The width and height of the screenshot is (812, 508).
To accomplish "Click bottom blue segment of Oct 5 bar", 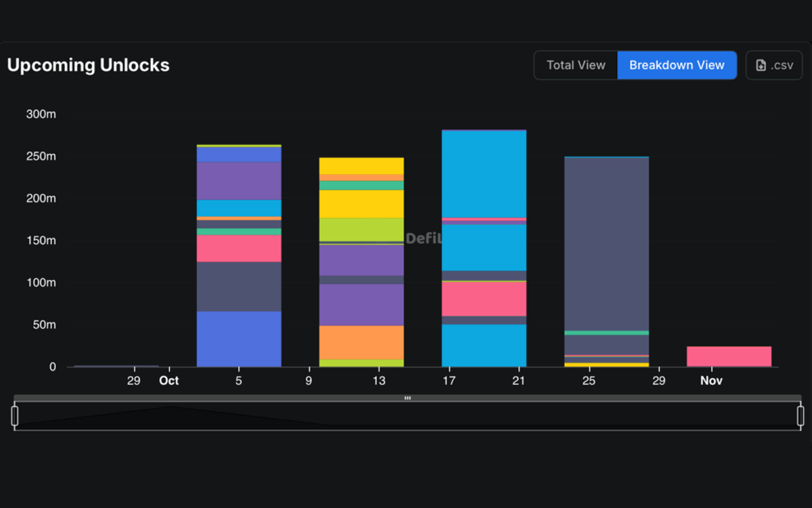I will click(239, 339).
